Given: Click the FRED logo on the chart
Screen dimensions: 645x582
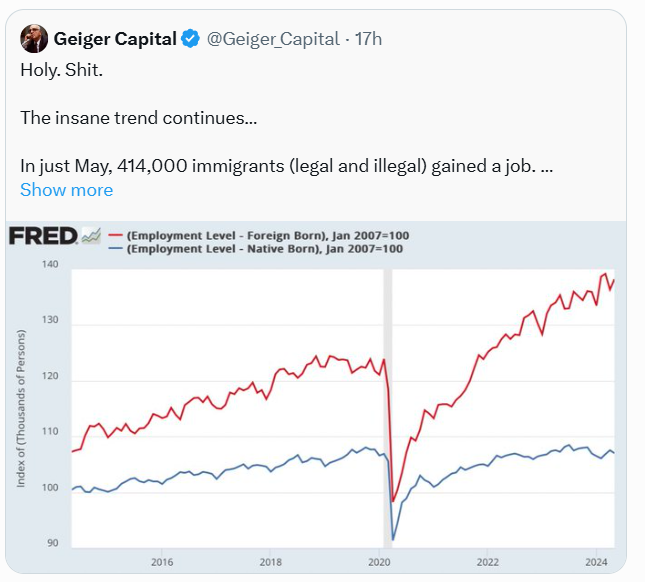Looking at the screenshot, I should pyautogui.click(x=43, y=236).
